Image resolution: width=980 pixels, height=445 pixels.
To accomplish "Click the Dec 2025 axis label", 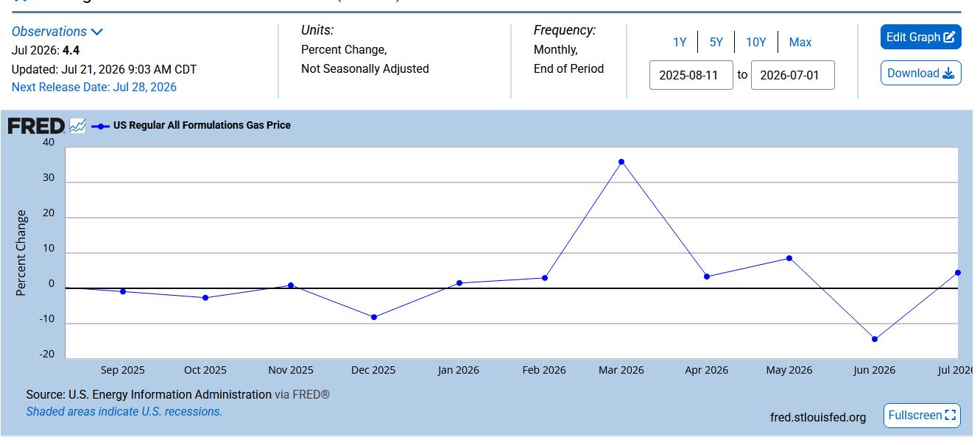I will point(373,370).
